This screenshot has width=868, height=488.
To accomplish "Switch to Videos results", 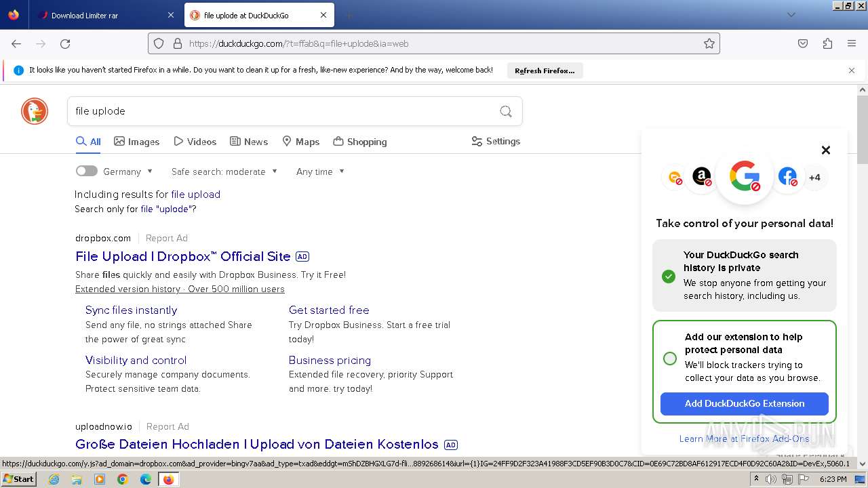I will 195,142.
